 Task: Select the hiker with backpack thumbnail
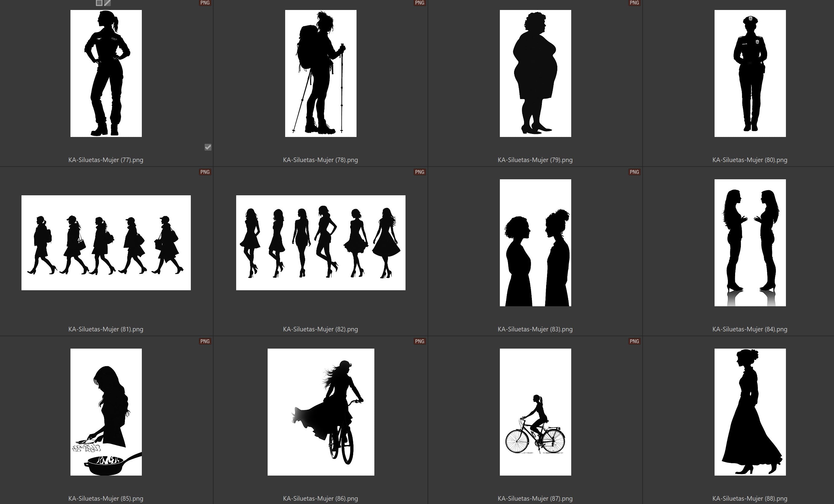point(321,73)
